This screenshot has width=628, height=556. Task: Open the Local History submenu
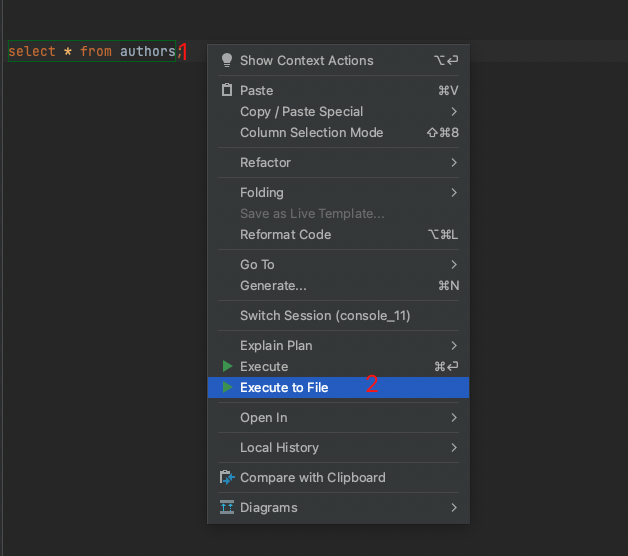454,447
